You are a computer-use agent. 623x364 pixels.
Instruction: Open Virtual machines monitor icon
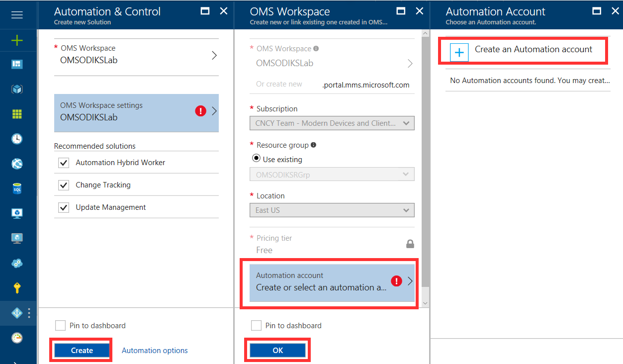click(17, 213)
